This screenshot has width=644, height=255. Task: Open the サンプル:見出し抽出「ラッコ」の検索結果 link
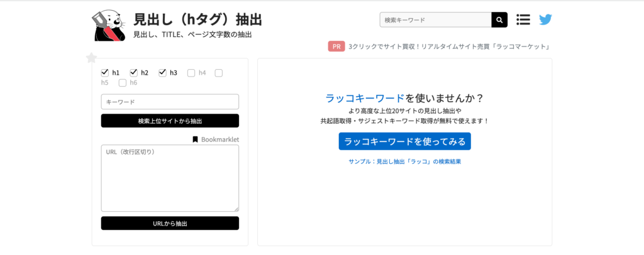tap(405, 161)
